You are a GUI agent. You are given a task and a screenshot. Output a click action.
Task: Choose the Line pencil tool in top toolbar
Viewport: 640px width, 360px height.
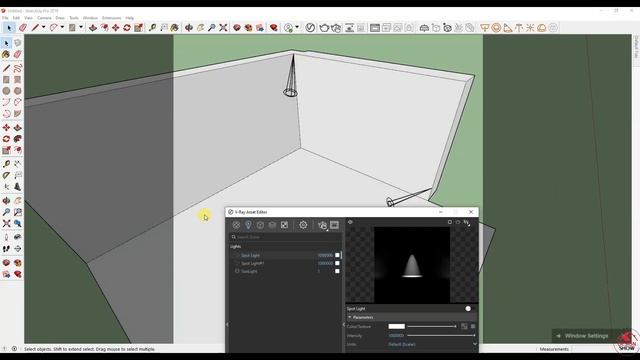(x=35, y=28)
